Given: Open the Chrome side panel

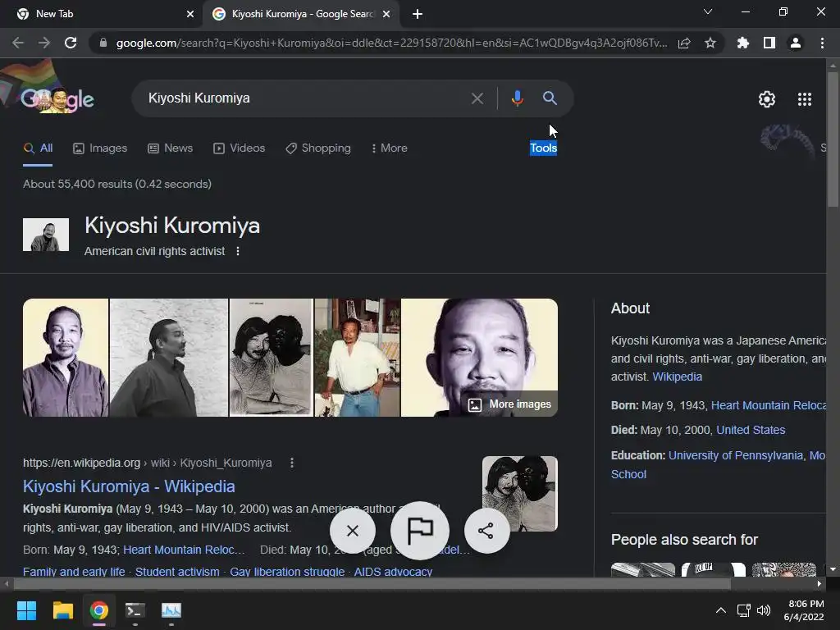Looking at the screenshot, I should click(769, 43).
